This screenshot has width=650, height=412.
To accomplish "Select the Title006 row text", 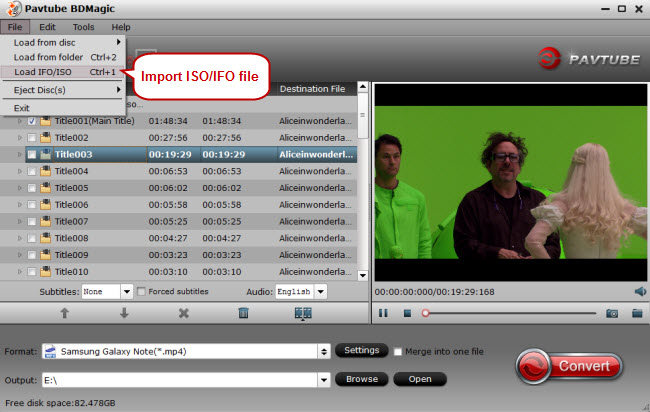I will (71, 205).
